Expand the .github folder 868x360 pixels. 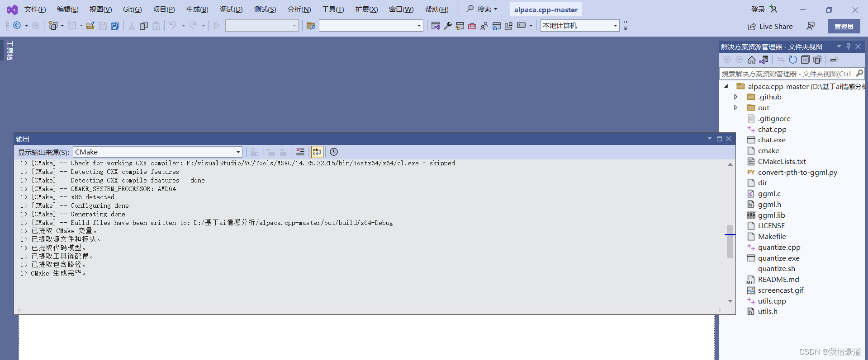pos(736,97)
